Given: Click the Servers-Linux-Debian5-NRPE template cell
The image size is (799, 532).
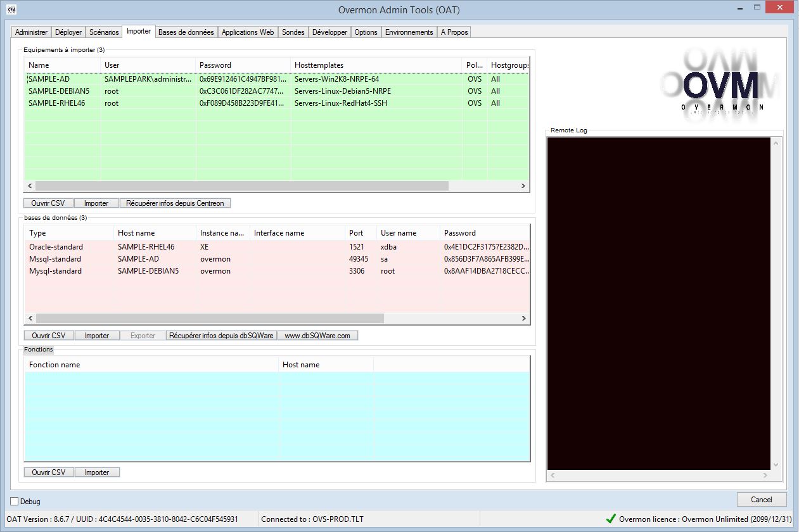Looking at the screenshot, I should (x=342, y=91).
